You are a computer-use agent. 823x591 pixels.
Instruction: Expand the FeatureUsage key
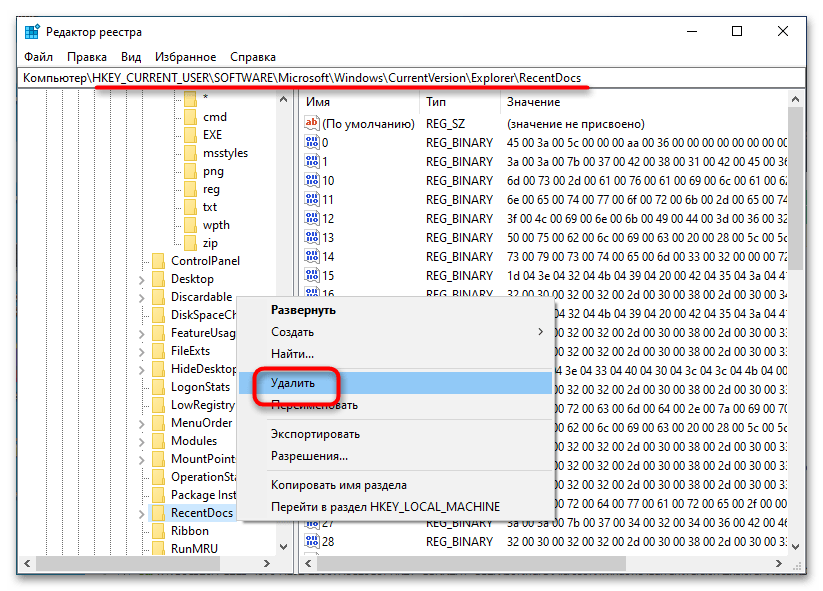[x=142, y=334]
